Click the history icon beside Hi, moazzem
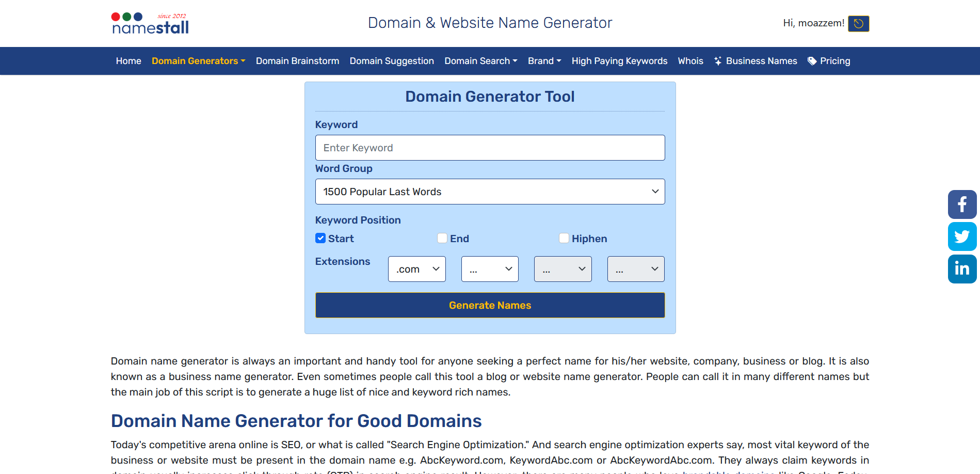The height and width of the screenshot is (474, 980). 858,24
